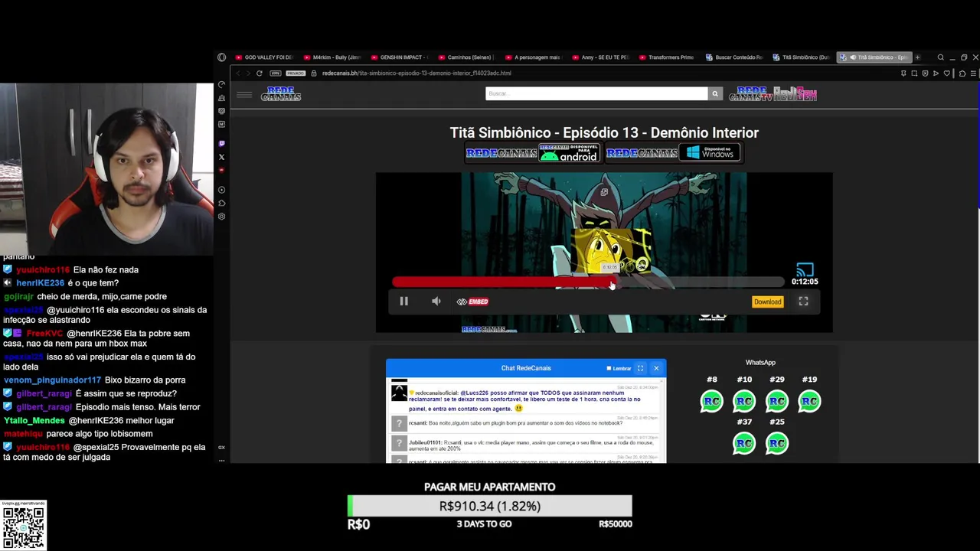
Task: Open tab search magnifier in title bar
Action: [x=940, y=57]
